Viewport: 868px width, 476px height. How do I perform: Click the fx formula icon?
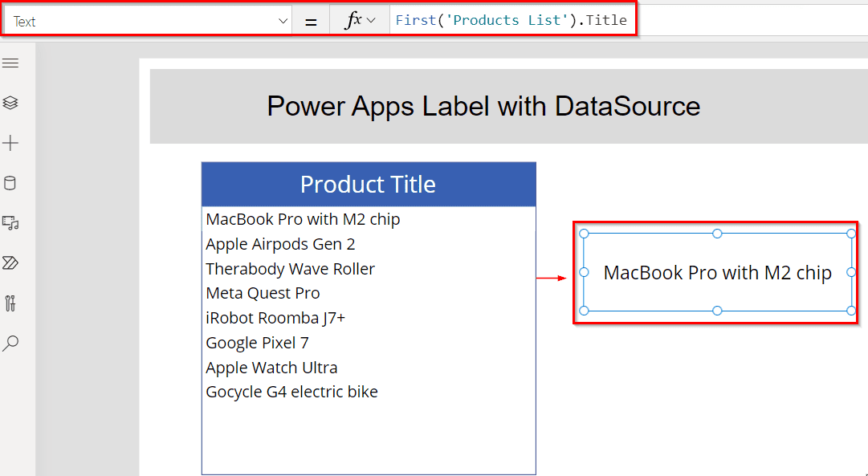coord(356,19)
